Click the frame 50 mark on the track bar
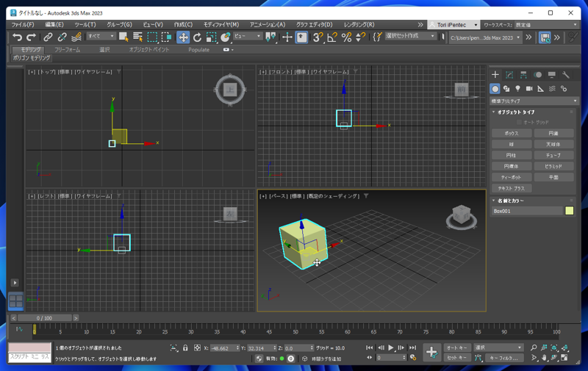 pyautogui.click(x=295, y=330)
